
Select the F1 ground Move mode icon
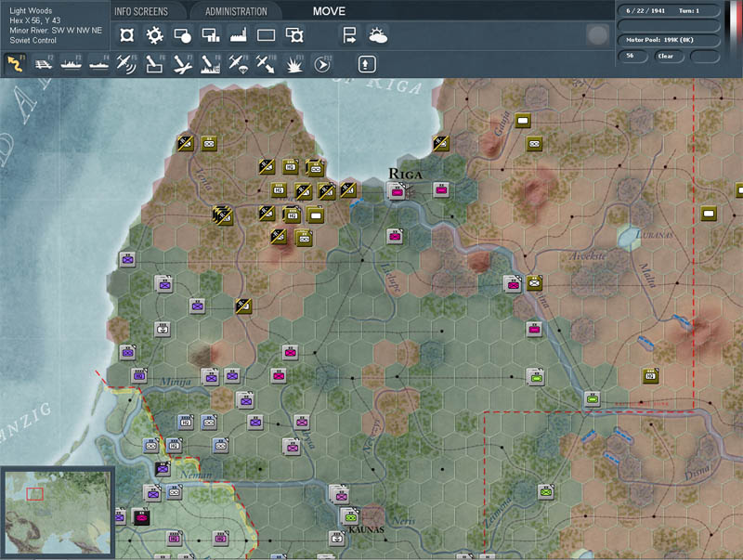click(x=16, y=64)
